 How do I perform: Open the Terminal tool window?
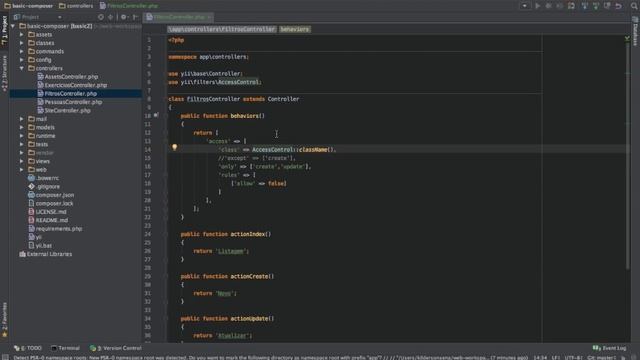[x=65, y=348]
